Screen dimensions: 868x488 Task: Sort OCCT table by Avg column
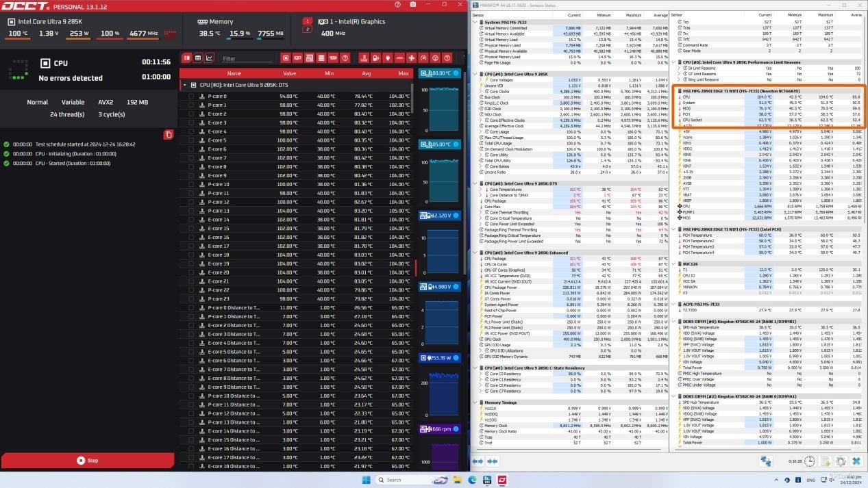[x=367, y=73]
